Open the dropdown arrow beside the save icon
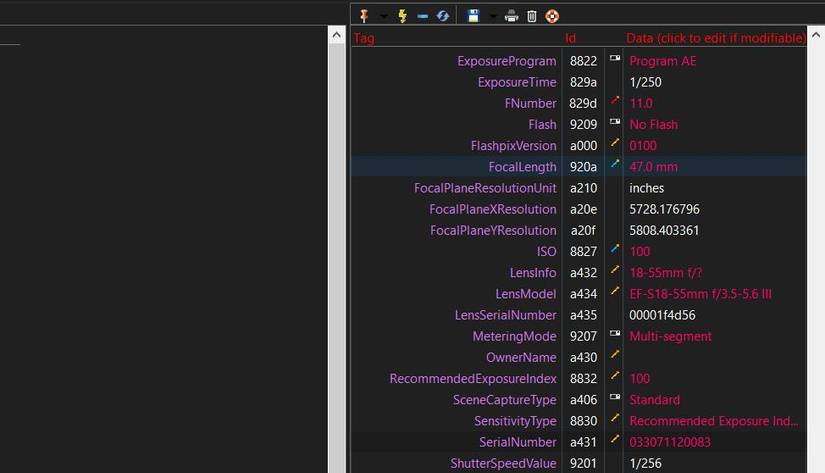 (x=492, y=17)
